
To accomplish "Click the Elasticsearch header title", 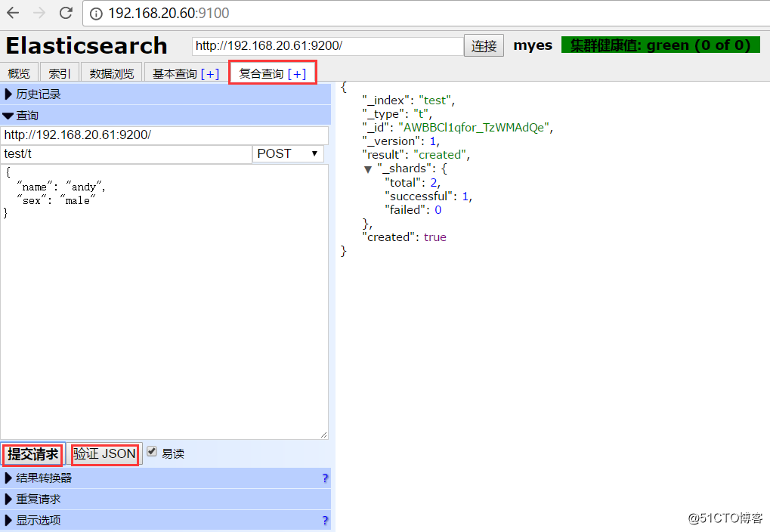I will coord(86,45).
